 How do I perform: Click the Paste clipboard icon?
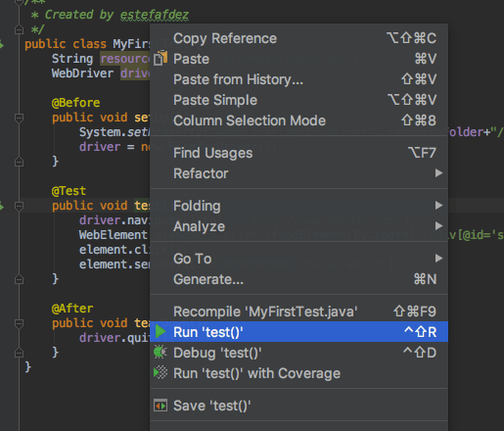coord(160,58)
